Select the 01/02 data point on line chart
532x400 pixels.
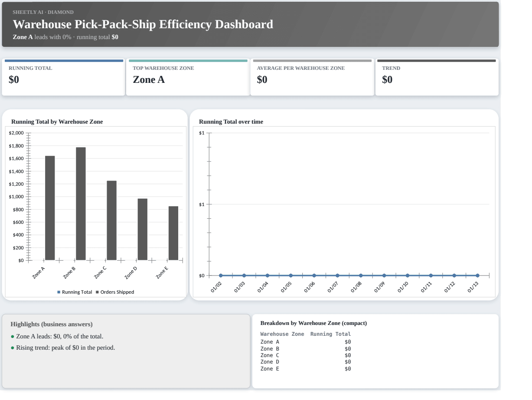click(x=221, y=275)
